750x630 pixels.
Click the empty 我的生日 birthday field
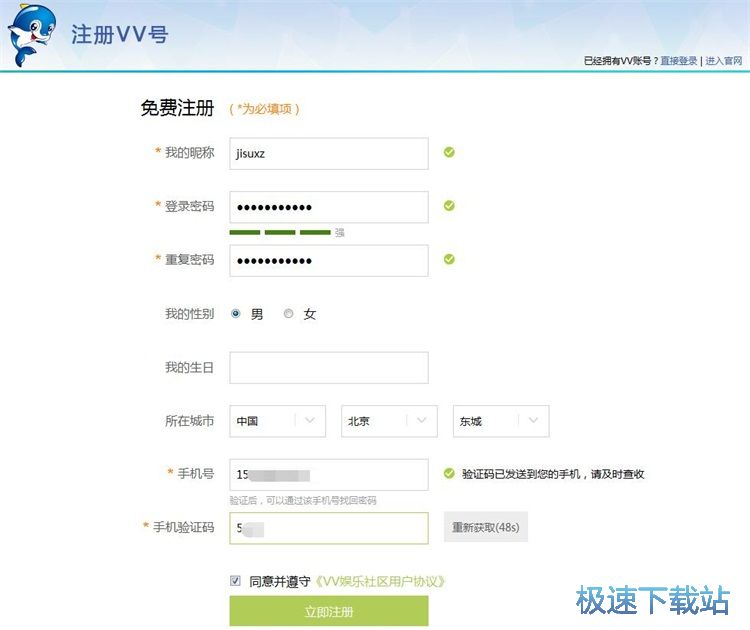(x=329, y=368)
